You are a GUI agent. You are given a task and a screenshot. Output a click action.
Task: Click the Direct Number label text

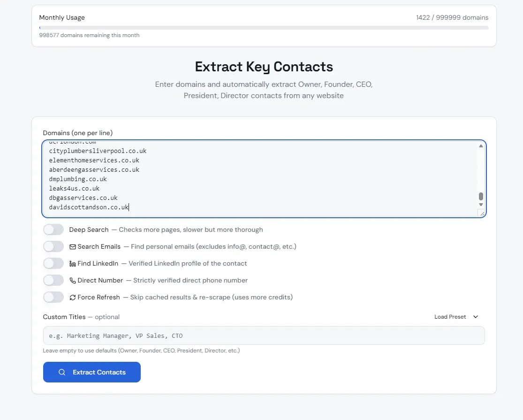pyautogui.click(x=100, y=280)
